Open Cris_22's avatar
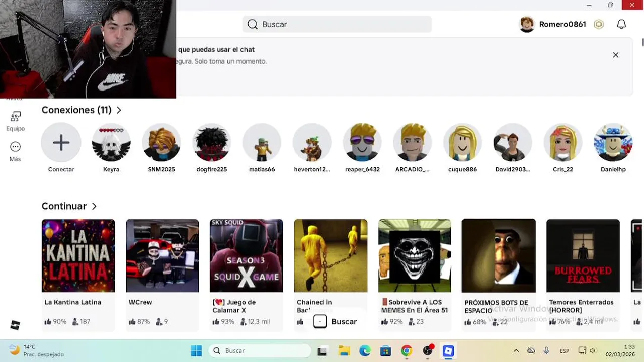644x362 pixels. (x=563, y=143)
